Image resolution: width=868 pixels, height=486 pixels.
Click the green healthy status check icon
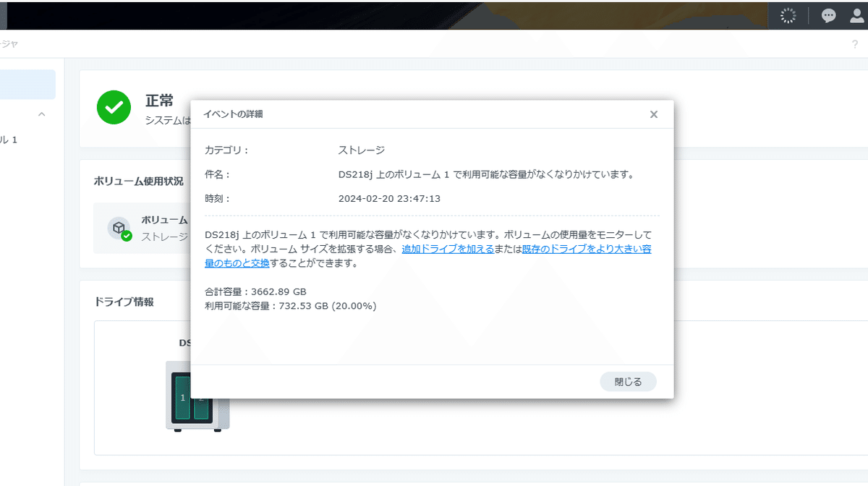click(x=114, y=108)
